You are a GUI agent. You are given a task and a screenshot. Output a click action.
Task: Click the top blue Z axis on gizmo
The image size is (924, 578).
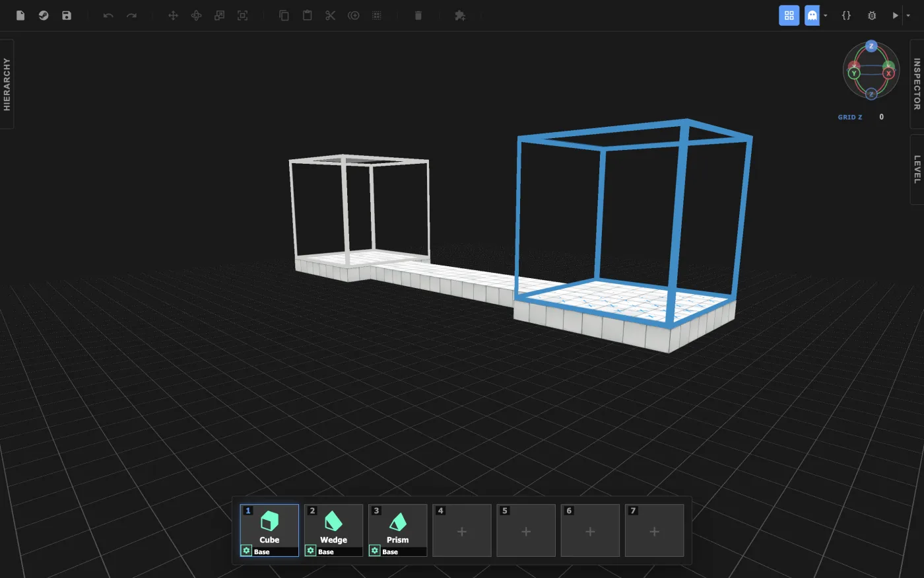point(871,46)
